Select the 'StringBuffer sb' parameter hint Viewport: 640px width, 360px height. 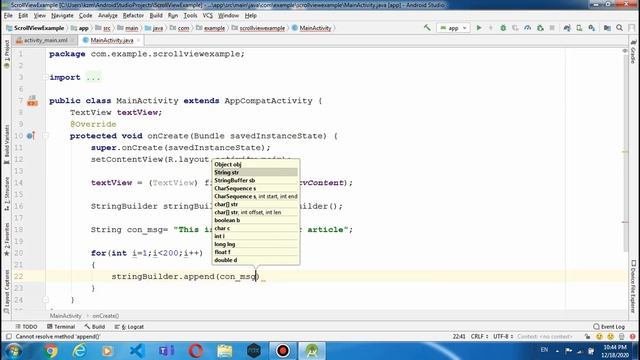[x=256, y=180]
